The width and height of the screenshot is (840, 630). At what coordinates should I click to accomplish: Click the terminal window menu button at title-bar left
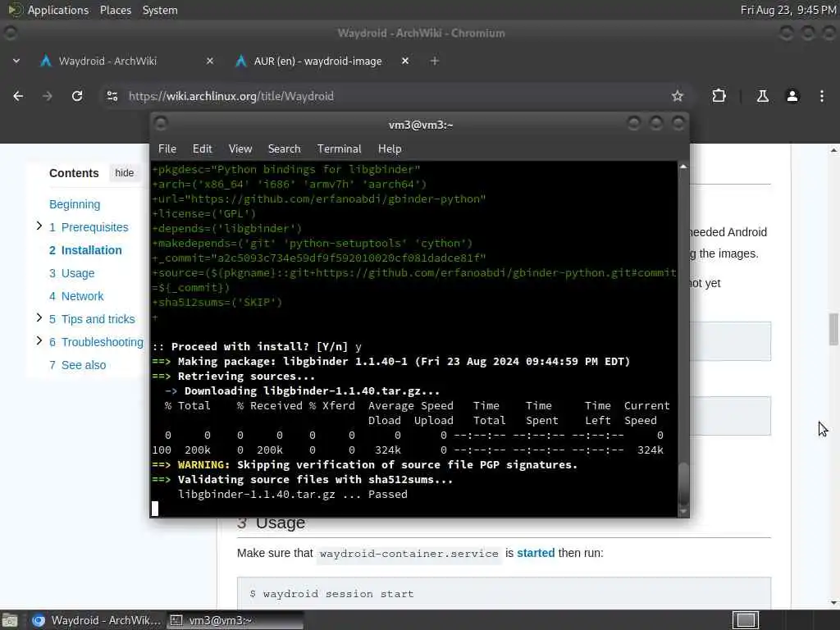pyautogui.click(x=161, y=125)
